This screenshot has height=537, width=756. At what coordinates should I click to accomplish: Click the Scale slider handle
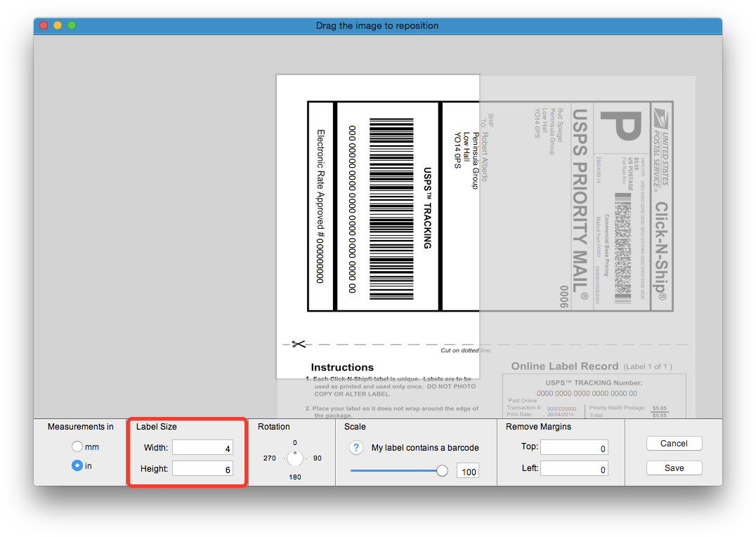tap(442, 470)
